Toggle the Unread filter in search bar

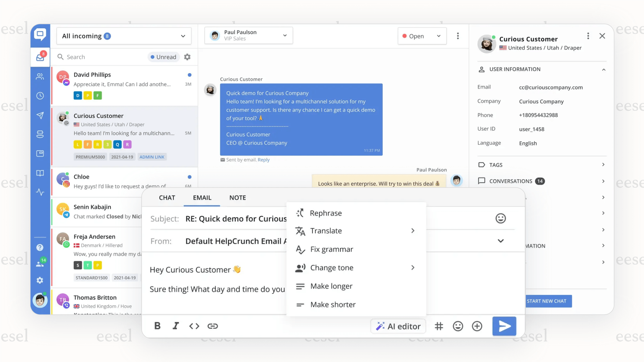pos(164,57)
